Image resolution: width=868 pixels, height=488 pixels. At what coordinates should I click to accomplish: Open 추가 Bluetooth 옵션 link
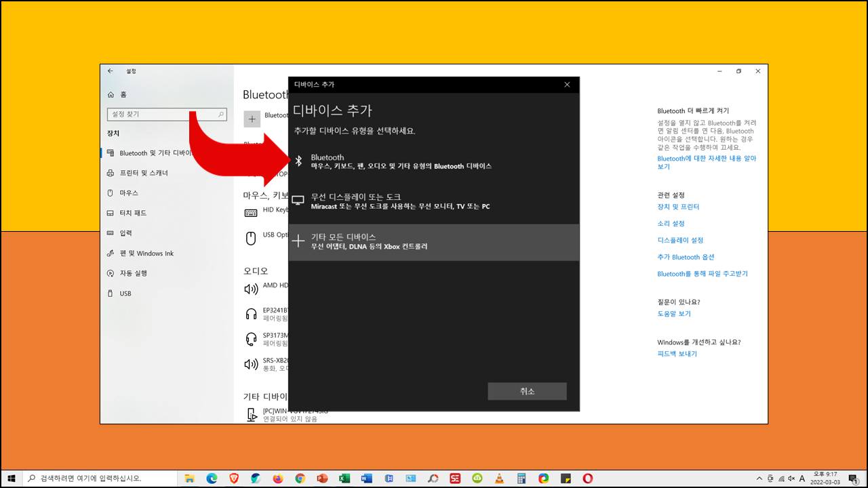point(686,257)
